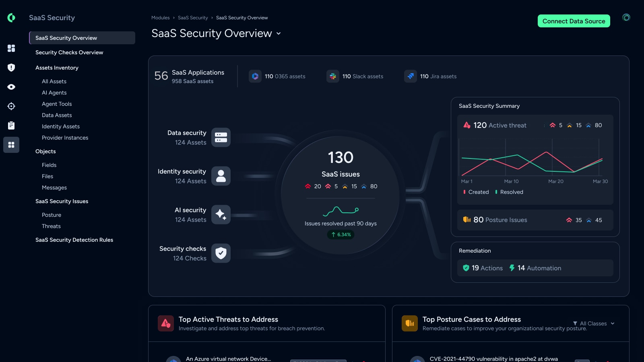Expand the SaaS Security Overview title dropdown
Screen dimensions: 644x362
[279, 34]
